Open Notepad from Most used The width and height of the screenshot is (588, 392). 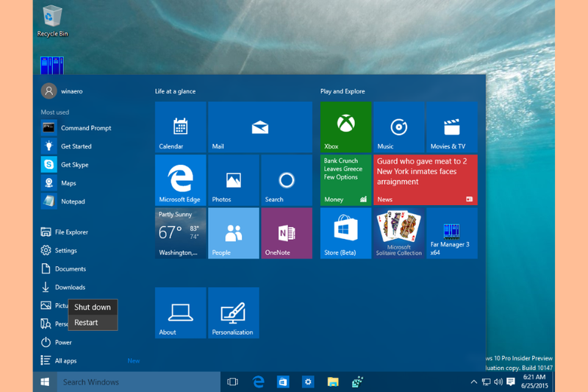(x=63, y=202)
